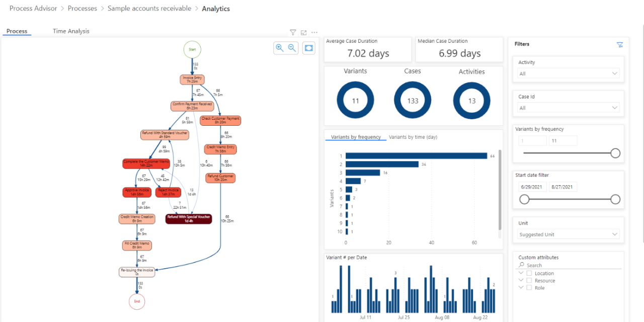Open Sample accounts receivable breadcrumb link
Image resolution: width=644 pixels, height=322 pixels.
[x=149, y=9]
